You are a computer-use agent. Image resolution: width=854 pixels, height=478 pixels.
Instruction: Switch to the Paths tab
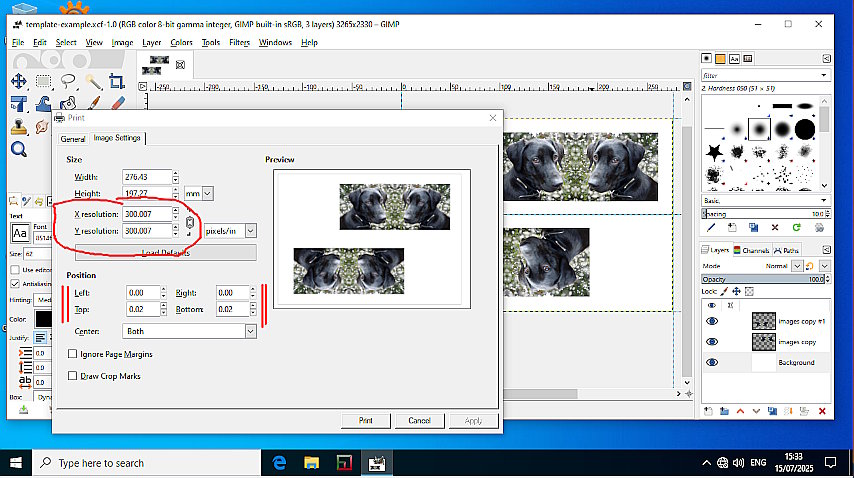[x=786, y=250]
